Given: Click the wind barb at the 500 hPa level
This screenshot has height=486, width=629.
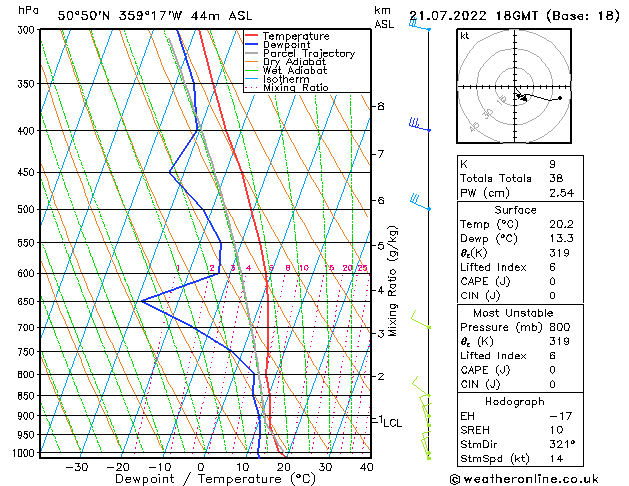Looking at the screenshot, I should click(420, 202).
